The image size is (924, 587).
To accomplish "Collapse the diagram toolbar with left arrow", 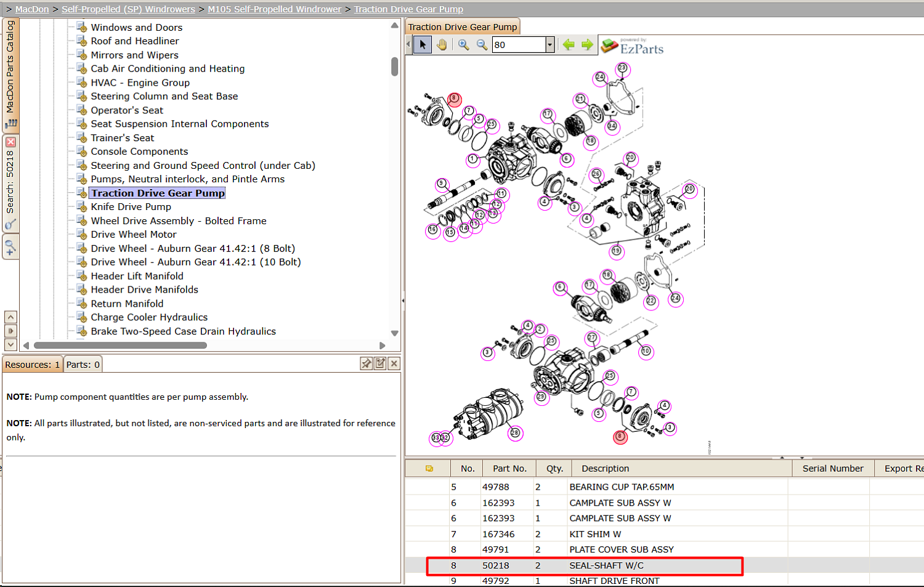I will 408,44.
